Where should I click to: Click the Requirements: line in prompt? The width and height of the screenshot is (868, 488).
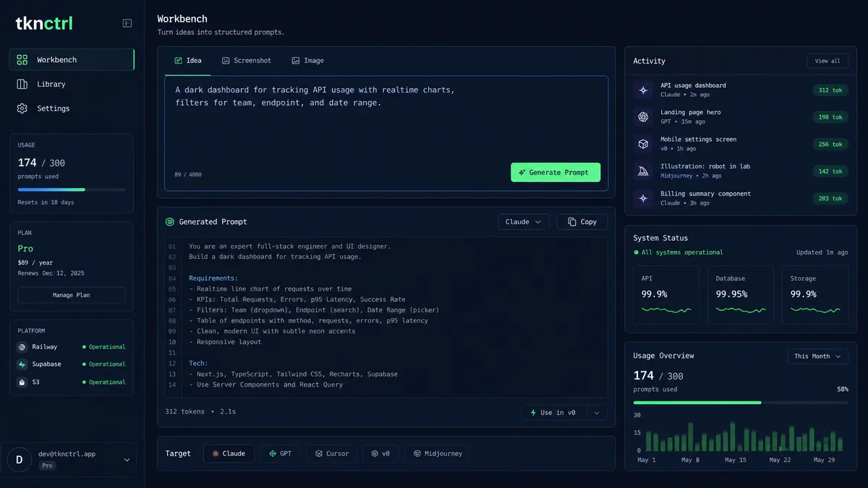point(213,278)
